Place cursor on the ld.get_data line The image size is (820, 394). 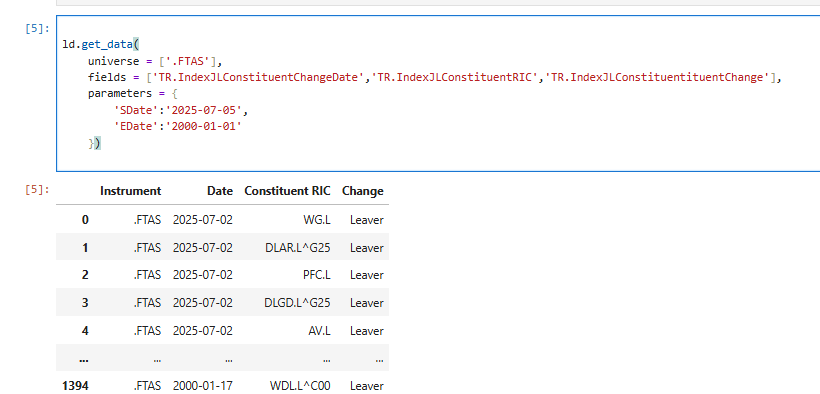click(100, 44)
